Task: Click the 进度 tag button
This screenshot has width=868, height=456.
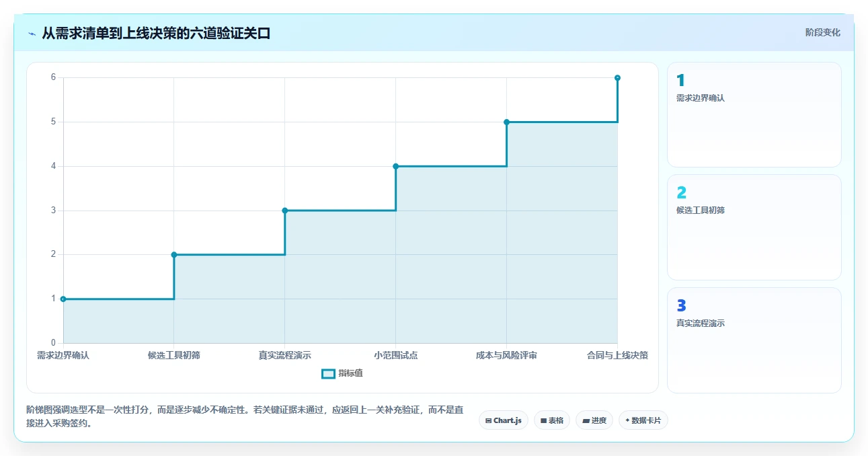Action: click(x=594, y=420)
